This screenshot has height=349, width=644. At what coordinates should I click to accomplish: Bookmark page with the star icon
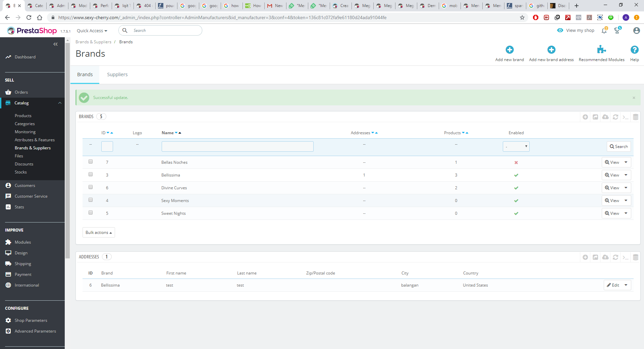pos(522,17)
